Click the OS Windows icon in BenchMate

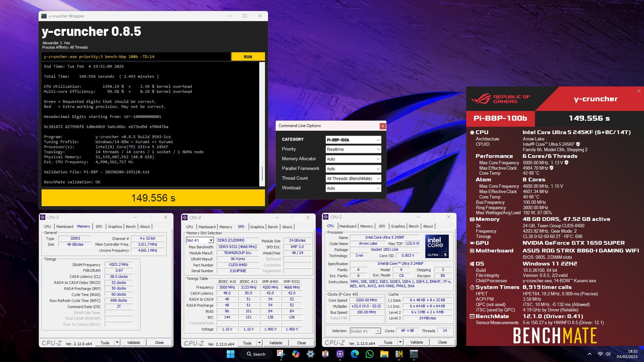click(472, 264)
